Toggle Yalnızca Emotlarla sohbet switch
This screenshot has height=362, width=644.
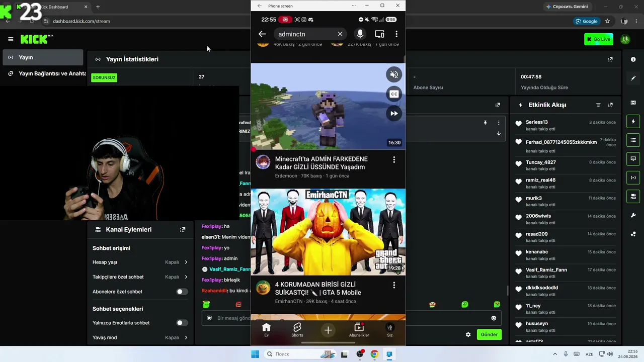point(182,323)
